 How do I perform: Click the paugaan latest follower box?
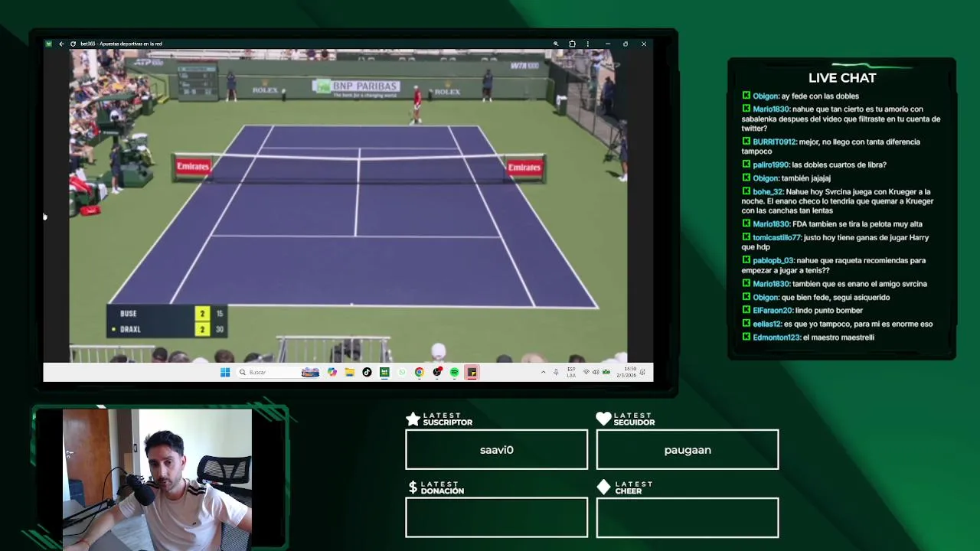[x=688, y=449]
